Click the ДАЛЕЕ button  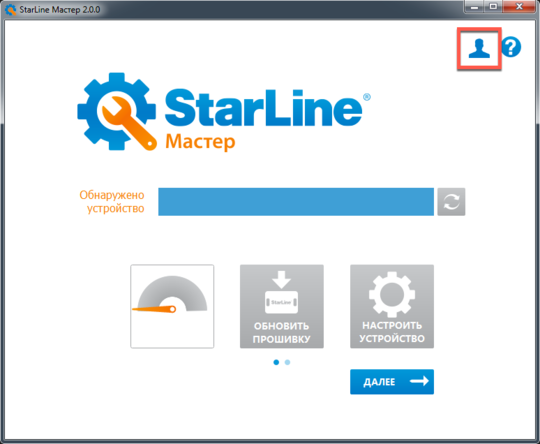click(x=392, y=382)
